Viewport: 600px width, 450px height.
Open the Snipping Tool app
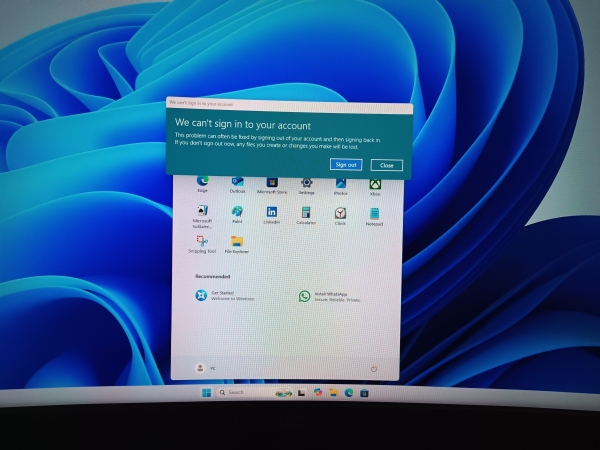pyautogui.click(x=202, y=245)
